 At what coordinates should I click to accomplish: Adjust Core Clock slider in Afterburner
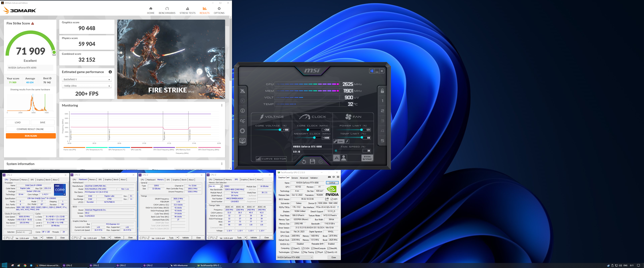coord(308,130)
